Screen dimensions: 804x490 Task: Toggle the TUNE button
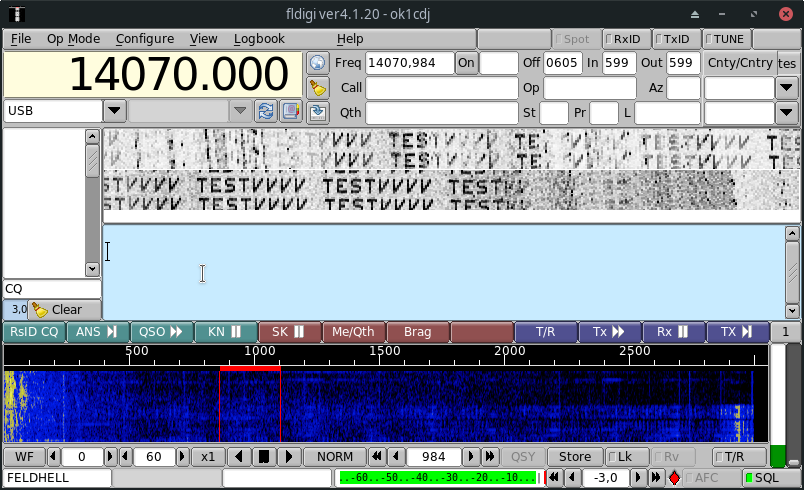click(726, 39)
